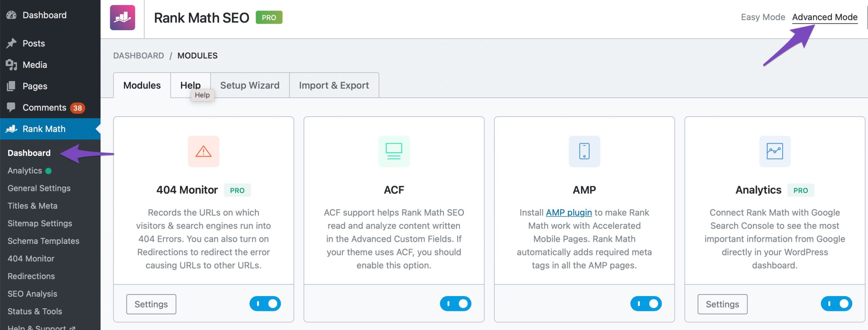Viewport: 868px width, 330px height.
Task: Click the Pages document icon
Action: [11, 86]
